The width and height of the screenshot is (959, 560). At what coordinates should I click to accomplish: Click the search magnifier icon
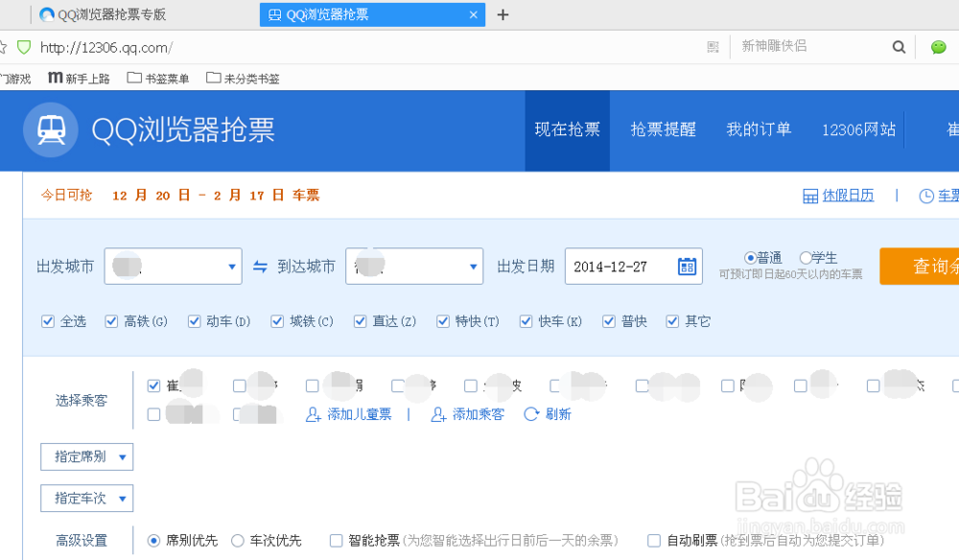(x=899, y=47)
